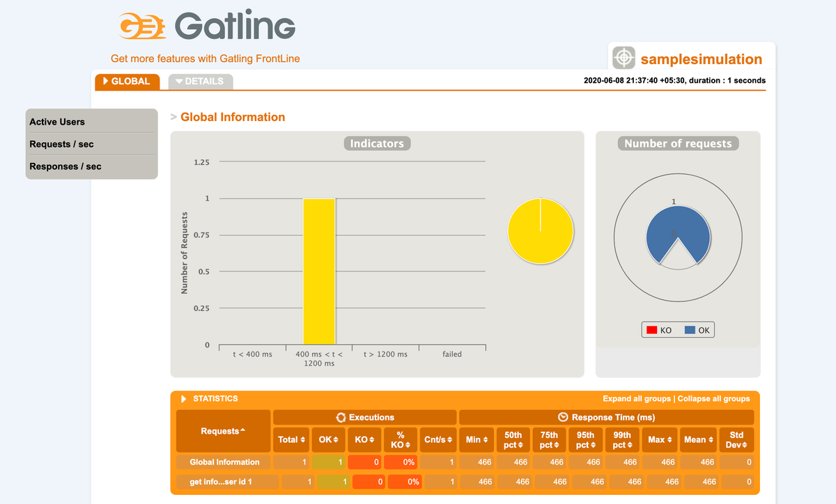
Task: Jump to Active Users section
Action: tap(57, 122)
